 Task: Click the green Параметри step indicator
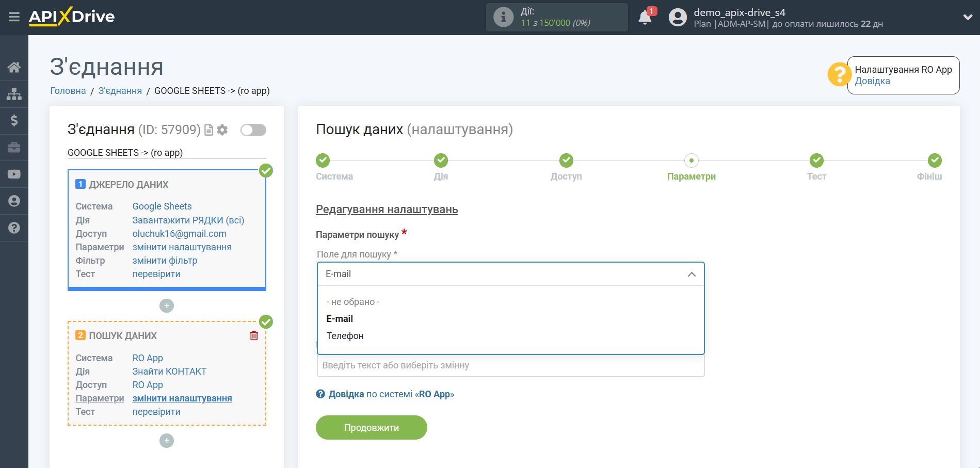[692, 160]
